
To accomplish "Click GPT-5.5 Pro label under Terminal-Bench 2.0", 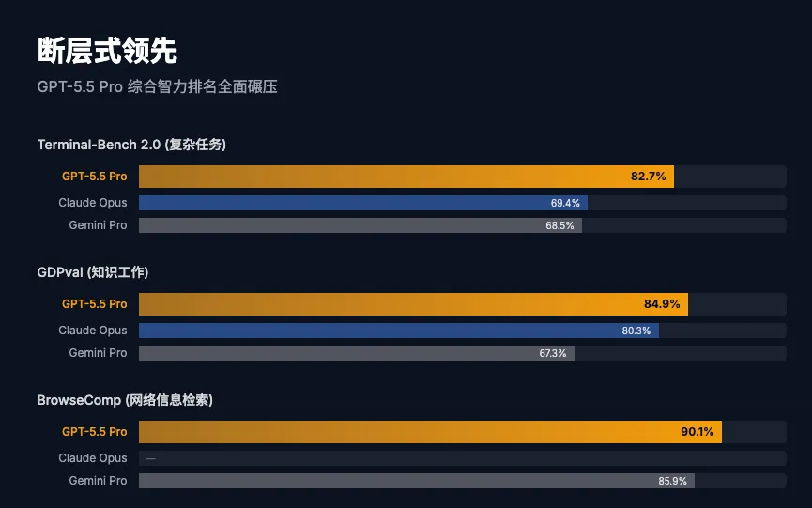I will (x=94, y=177).
